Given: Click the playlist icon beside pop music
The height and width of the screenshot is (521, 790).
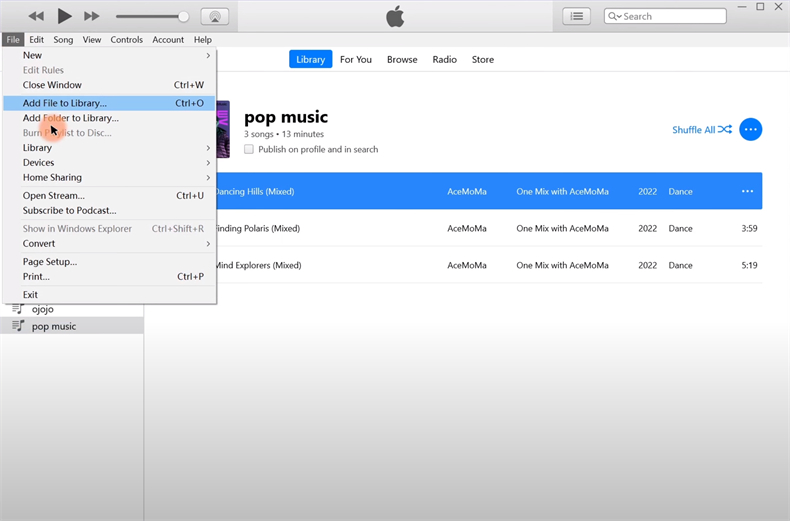Looking at the screenshot, I should 18,326.
